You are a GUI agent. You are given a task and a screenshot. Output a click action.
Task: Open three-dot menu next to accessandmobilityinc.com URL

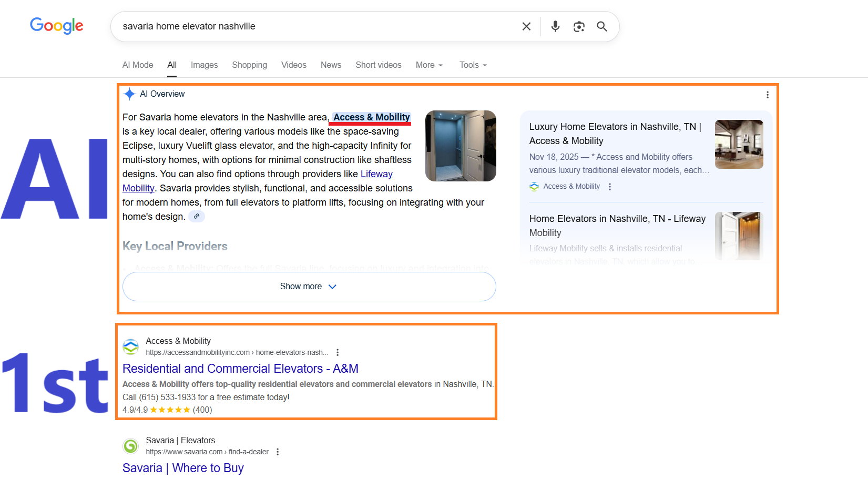338,352
